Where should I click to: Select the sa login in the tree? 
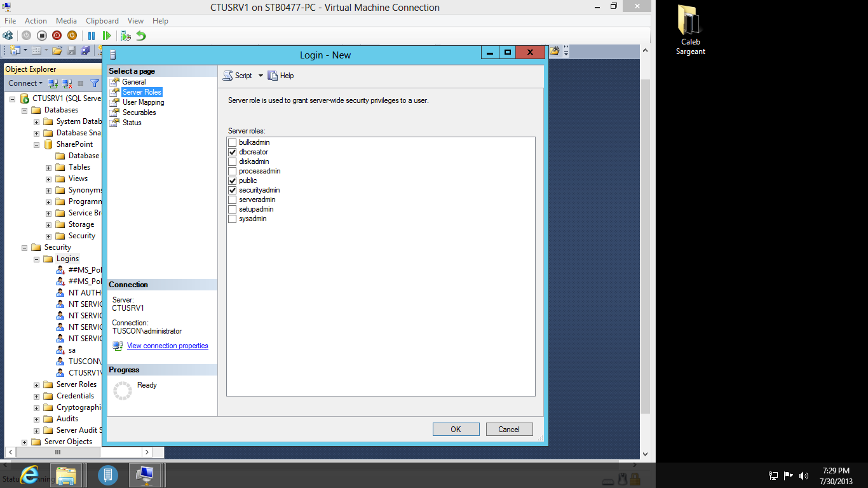tap(72, 350)
